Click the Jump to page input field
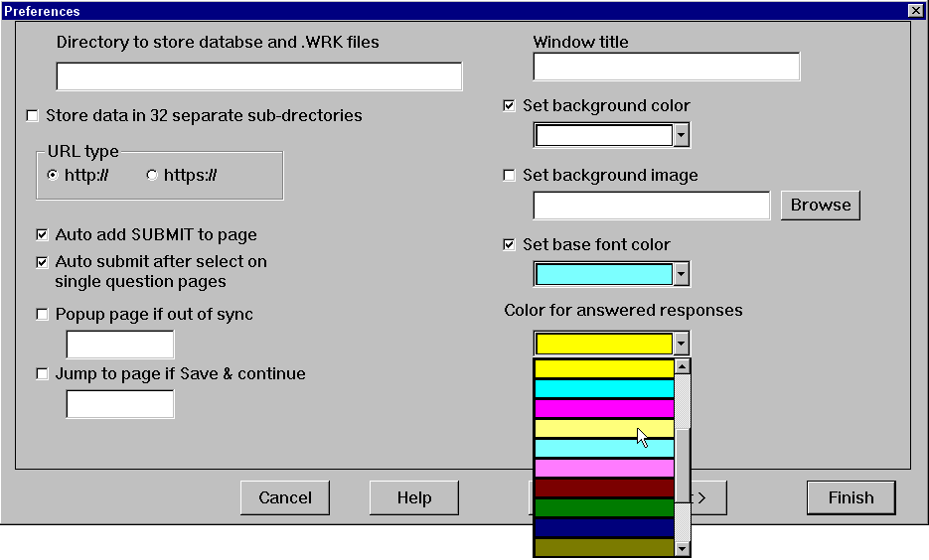This screenshot has height=560, width=929. [120, 404]
